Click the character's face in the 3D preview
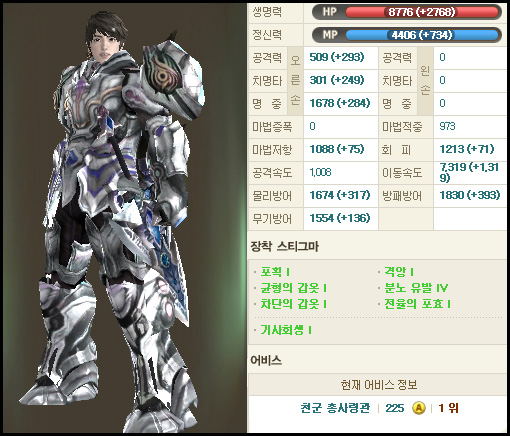This screenshot has width=510, height=436. click(x=104, y=44)
